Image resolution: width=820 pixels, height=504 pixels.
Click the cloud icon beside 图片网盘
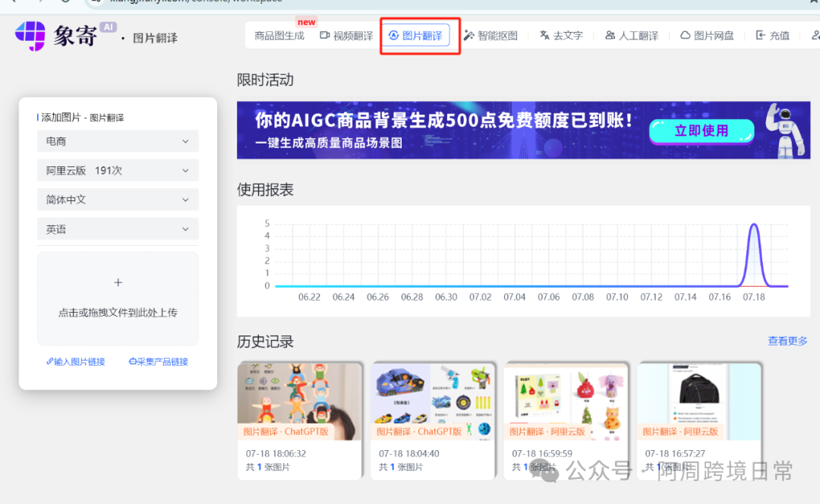[x=685, y=35]
